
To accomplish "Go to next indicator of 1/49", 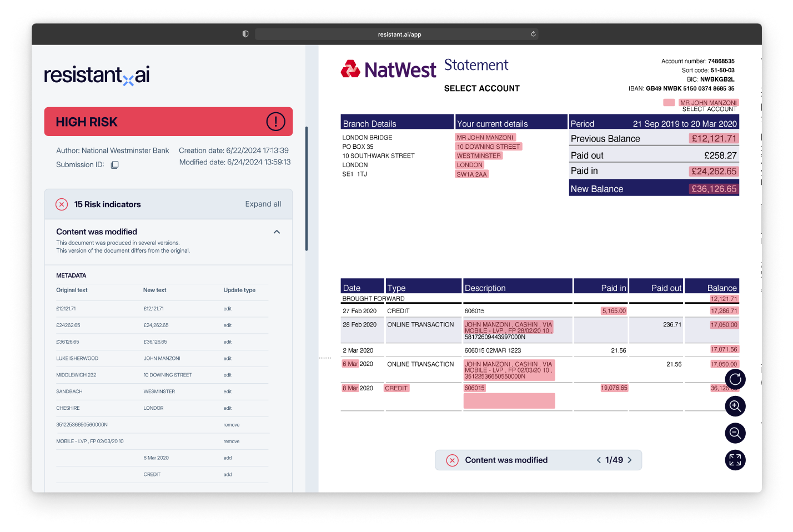I will click(630, 460).
